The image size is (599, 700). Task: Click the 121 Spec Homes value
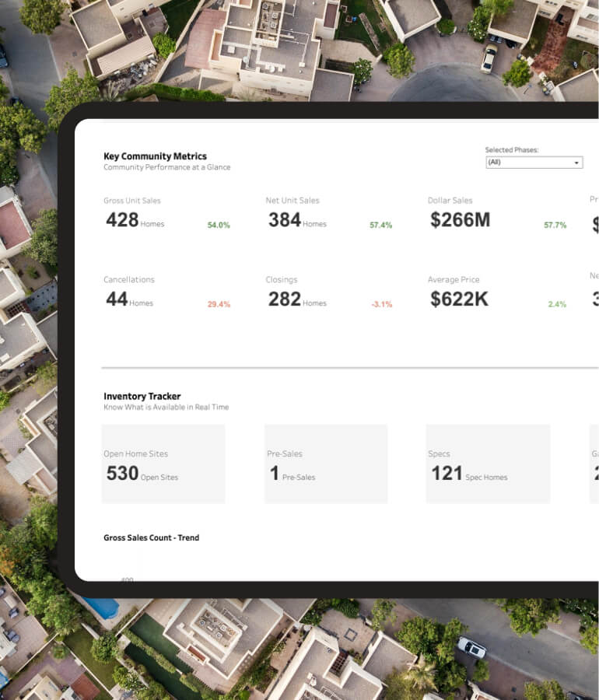pos(469,474)
